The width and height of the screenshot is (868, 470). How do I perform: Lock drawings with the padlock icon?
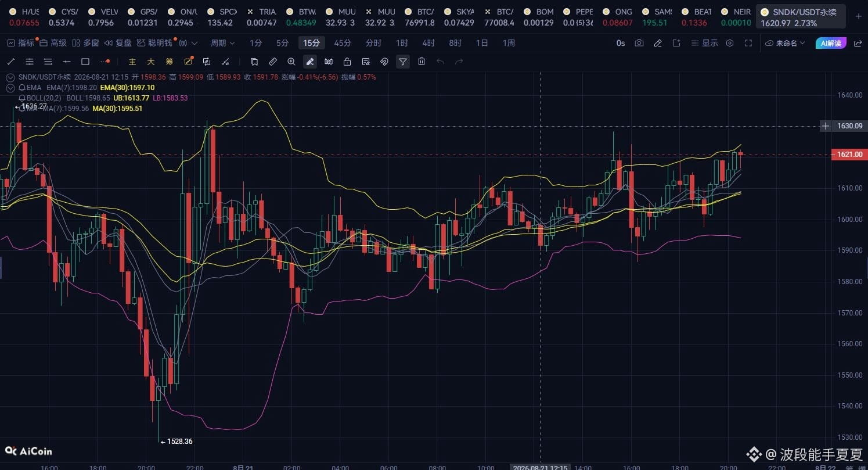[347, 62]
